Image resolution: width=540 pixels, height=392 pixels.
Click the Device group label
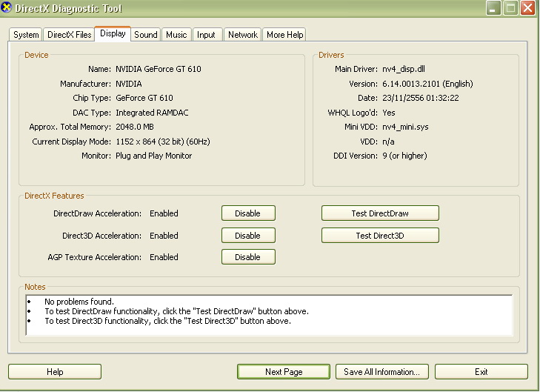tap(36, 55)
